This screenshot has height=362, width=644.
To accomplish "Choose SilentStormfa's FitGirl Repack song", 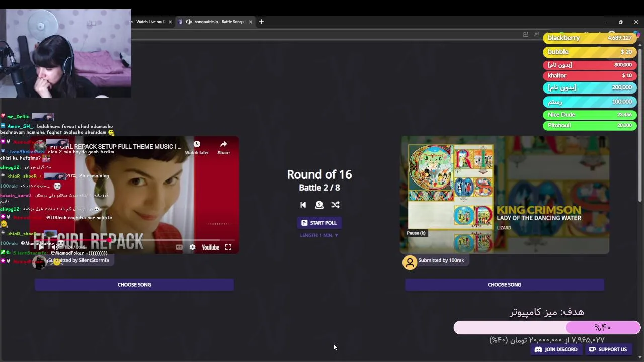I will pyautogui.click(x=134, y=285).
